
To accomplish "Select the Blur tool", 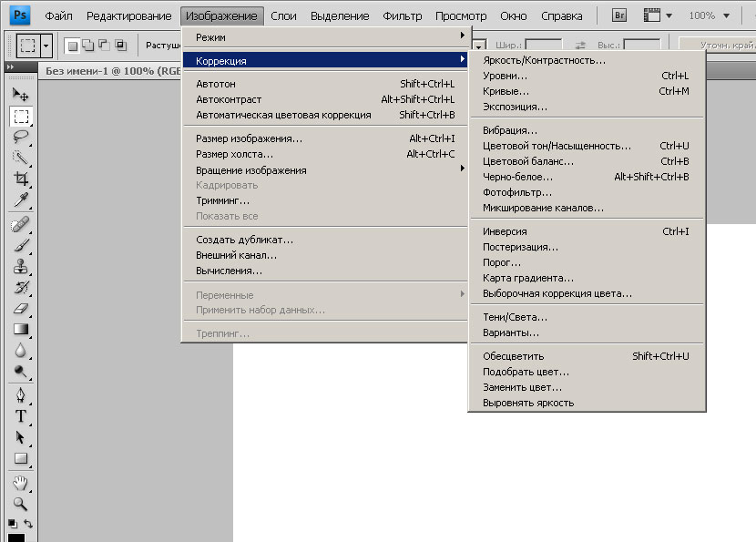I will (x=20, y=350).
